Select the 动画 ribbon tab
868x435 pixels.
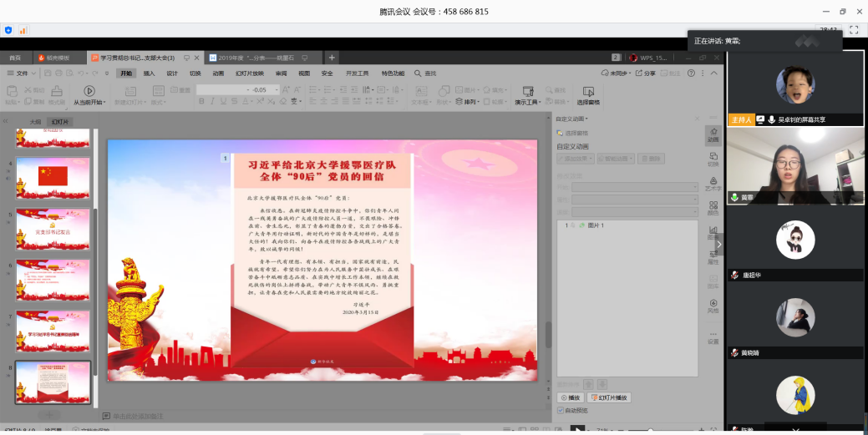pyautogui.click(x=218, y=73)
